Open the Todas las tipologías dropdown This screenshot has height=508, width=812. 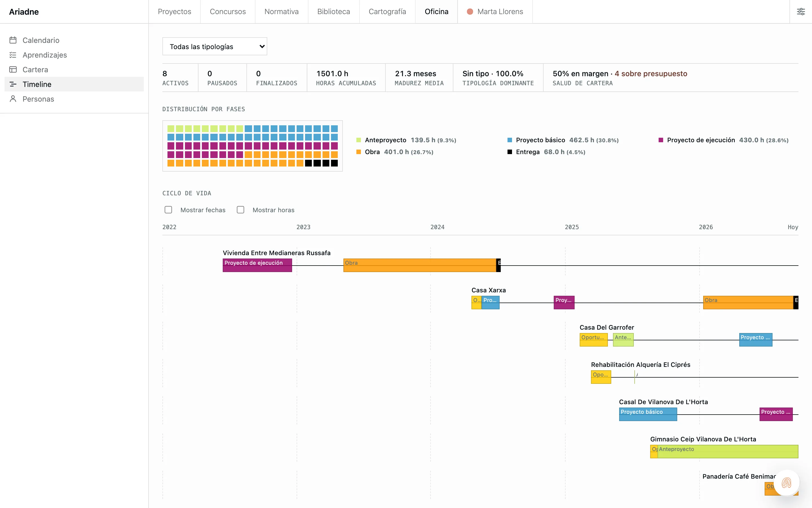click(x=215, y=46)
